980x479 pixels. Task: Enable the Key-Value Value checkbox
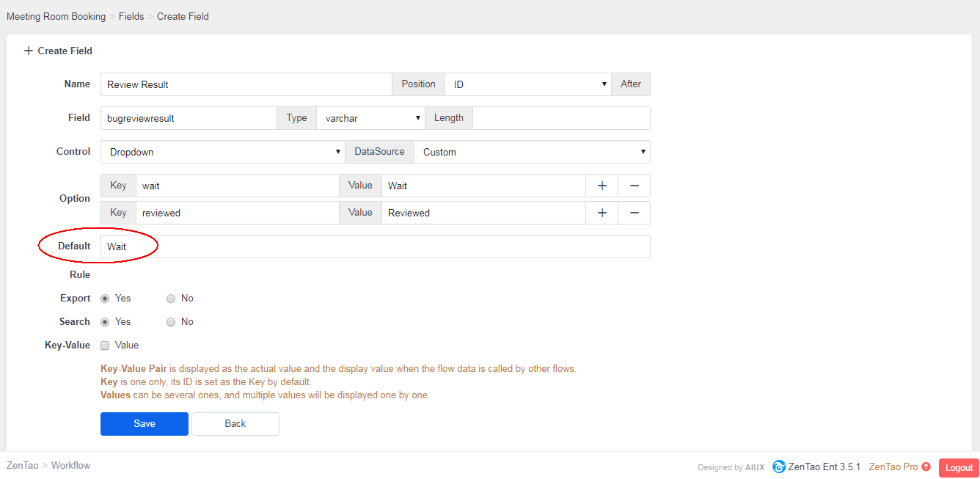point(105,345)
